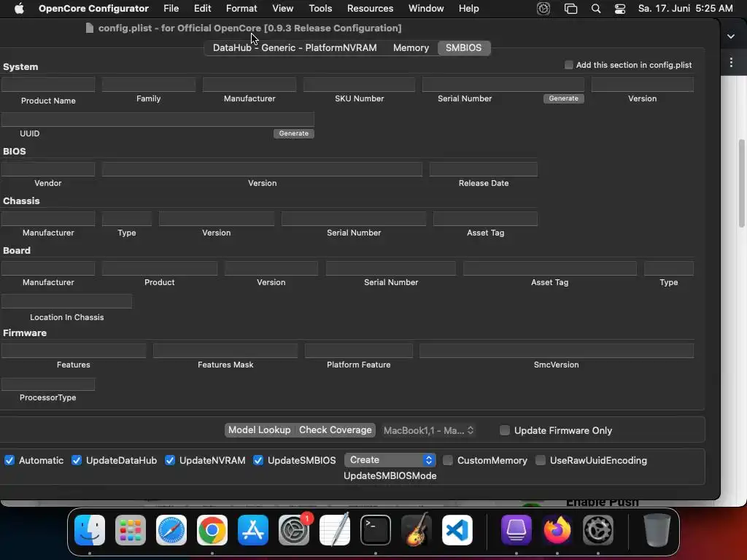The image size is (747, 560).
Task: Toggle the UpdateNVRAM checkbox
Action: pos(169,461)
